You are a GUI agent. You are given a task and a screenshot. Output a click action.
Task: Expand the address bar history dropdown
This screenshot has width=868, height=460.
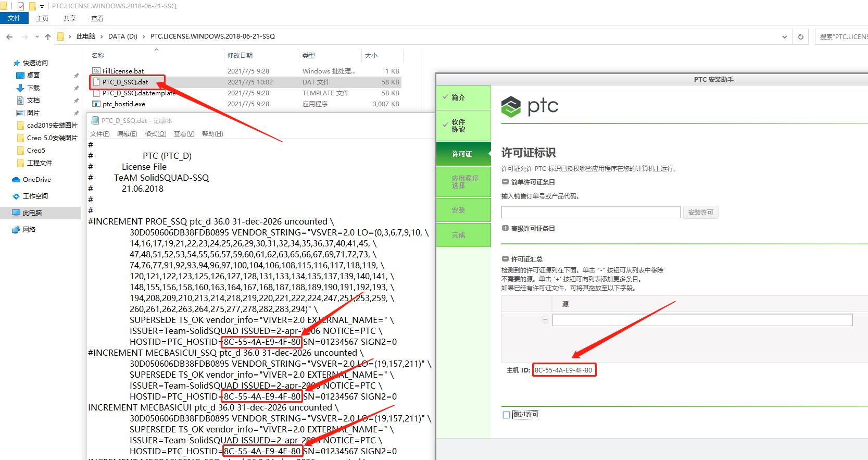[x=784, y=36]
